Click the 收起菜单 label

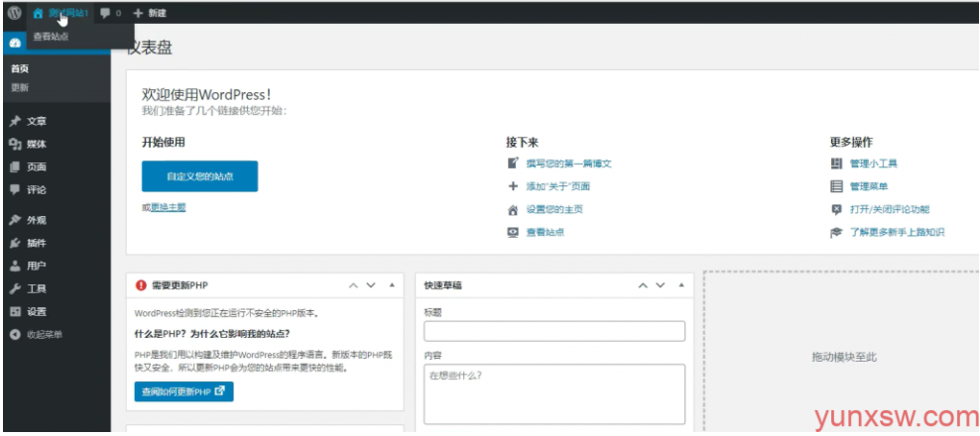45,335
